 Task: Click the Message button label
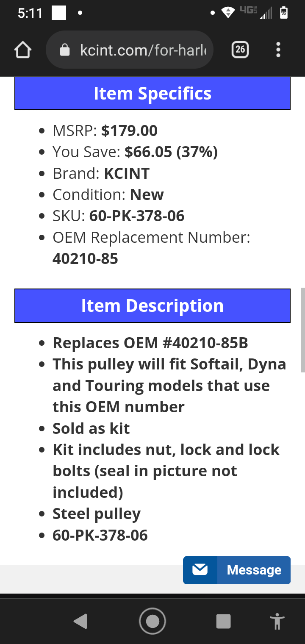click(254, 570)
